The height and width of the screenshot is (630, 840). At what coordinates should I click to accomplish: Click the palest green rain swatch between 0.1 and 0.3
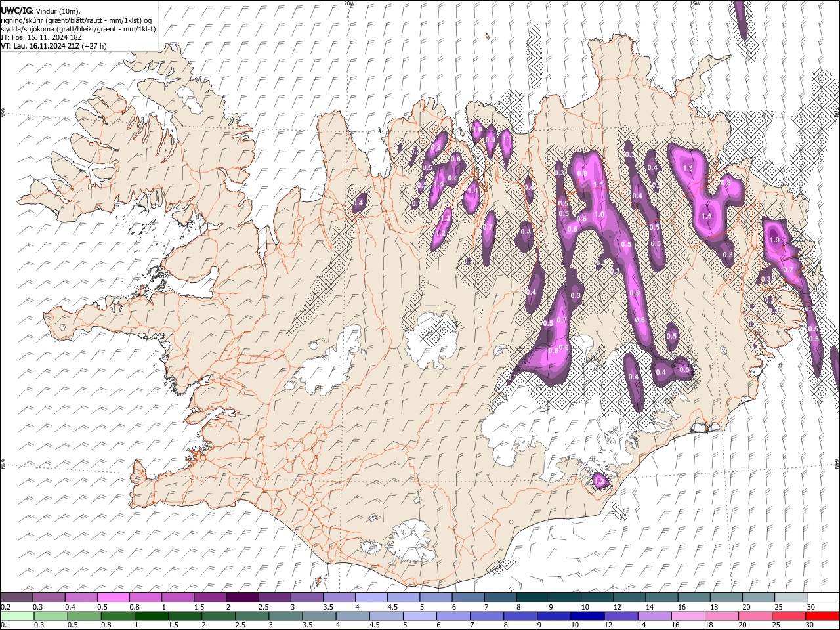(16, 616)
